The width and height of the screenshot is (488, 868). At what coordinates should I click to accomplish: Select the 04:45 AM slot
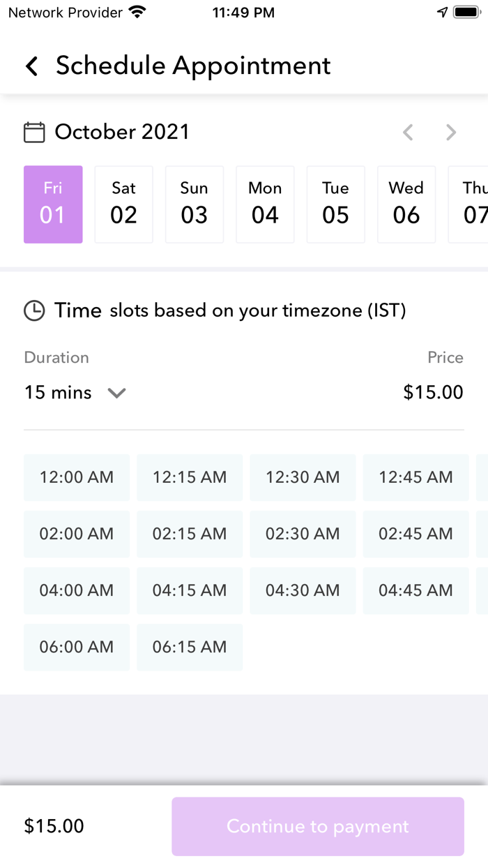click(x=415, y=590)
